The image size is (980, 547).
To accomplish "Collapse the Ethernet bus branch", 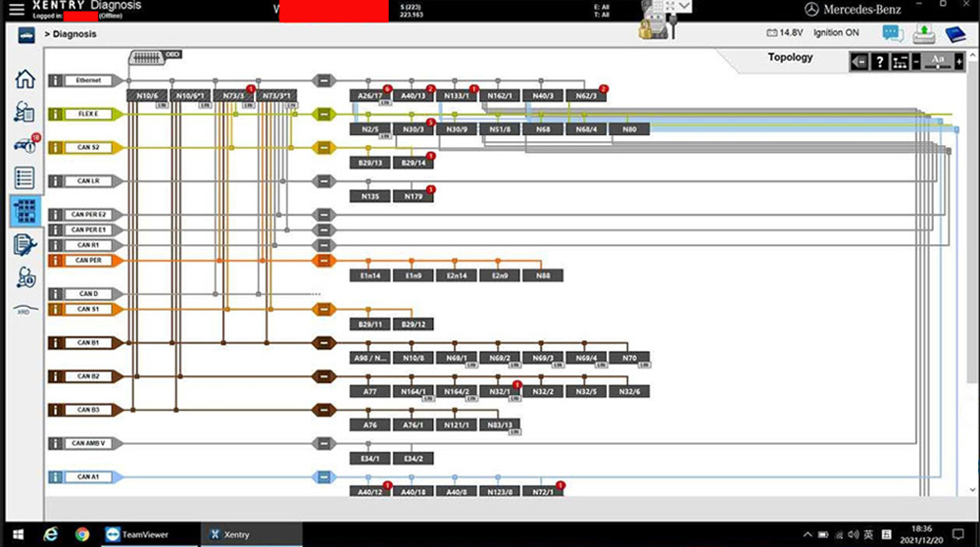I will pyautogui.click(x=323, y=80).
